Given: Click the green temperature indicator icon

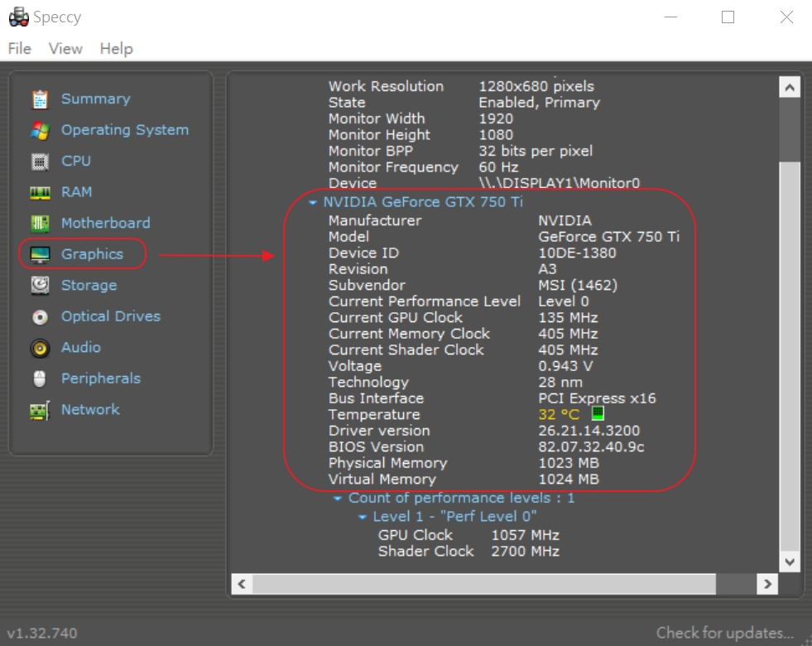Looking at the screenshot, I should pos(598,413).
